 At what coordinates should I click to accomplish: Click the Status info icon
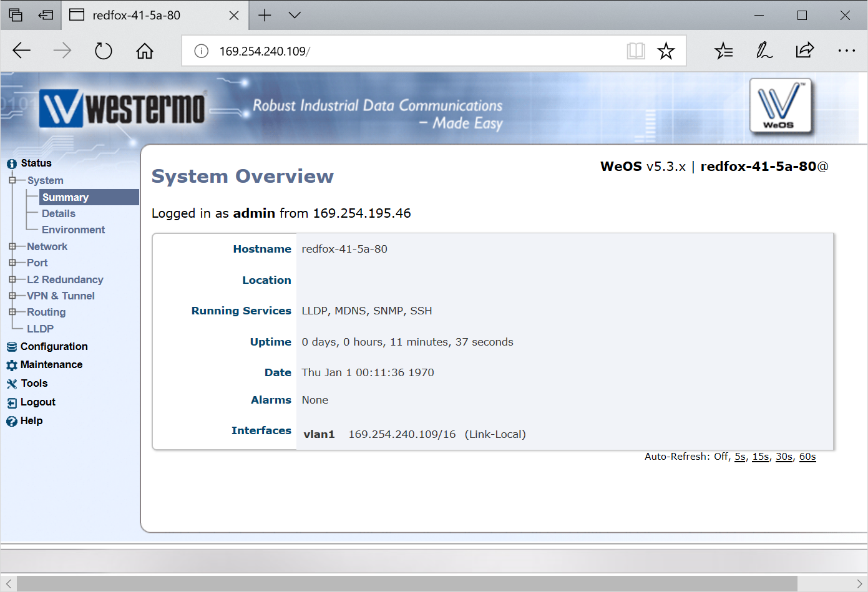click(12, 163)
